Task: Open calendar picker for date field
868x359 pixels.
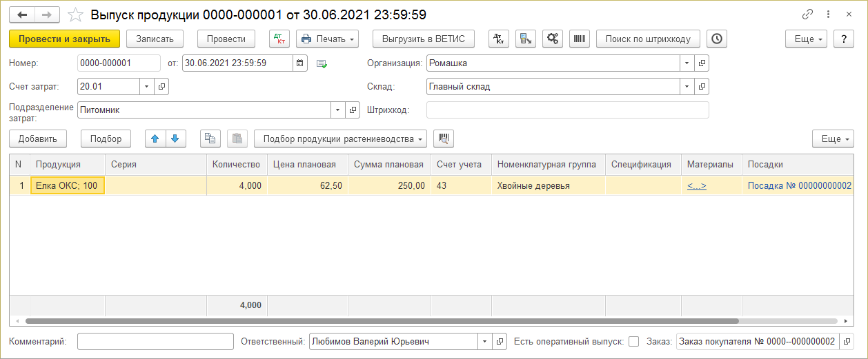Action: 299,63
